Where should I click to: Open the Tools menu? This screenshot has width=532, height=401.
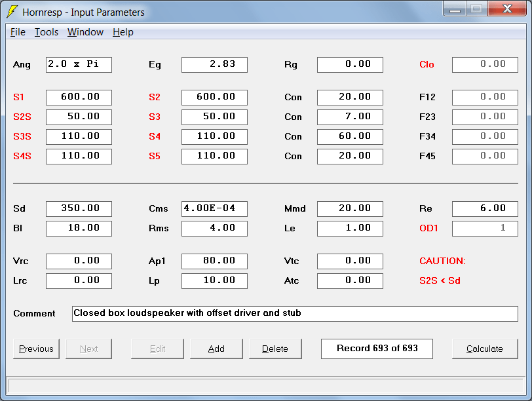[x=47, y=32]
